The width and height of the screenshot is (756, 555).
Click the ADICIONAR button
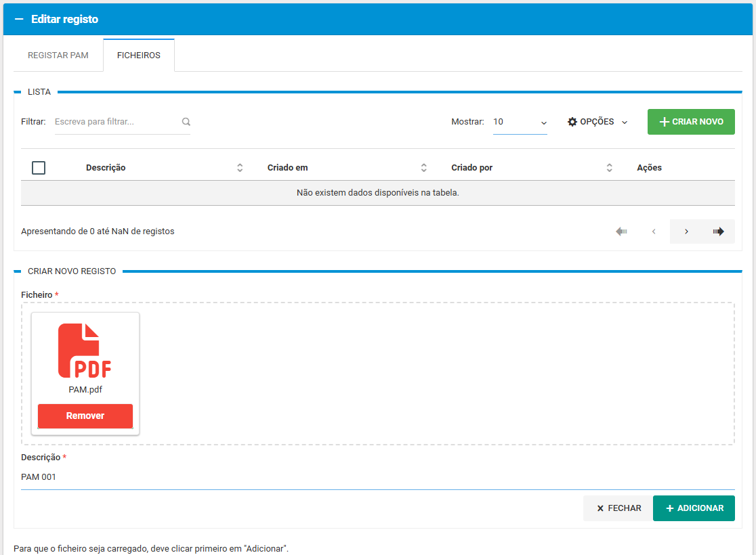tap(694, 508)
